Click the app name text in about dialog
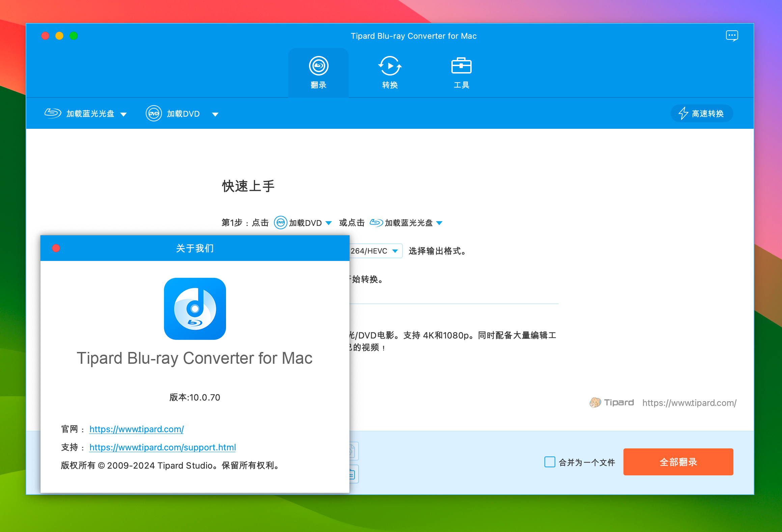 [195, 358]
